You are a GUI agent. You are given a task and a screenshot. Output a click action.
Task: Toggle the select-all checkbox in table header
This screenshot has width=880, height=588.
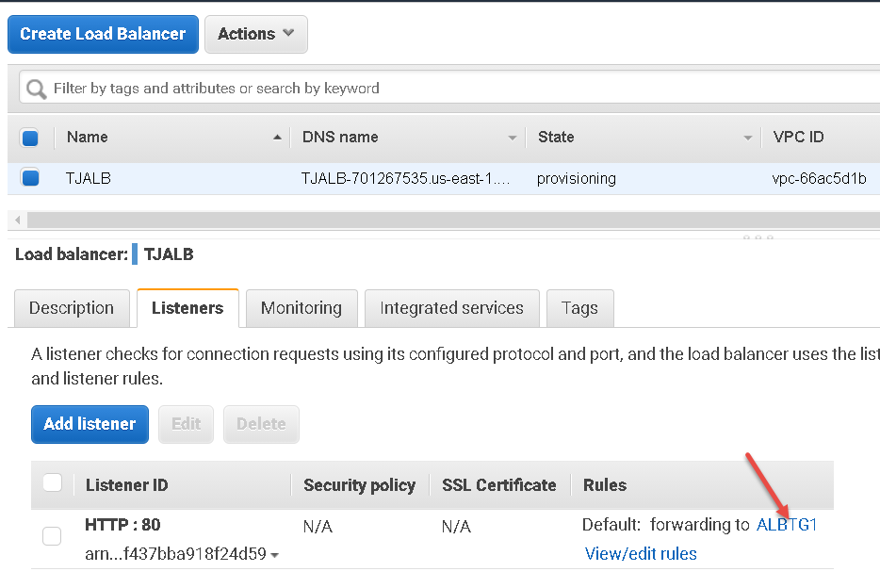tap(30, 137)
